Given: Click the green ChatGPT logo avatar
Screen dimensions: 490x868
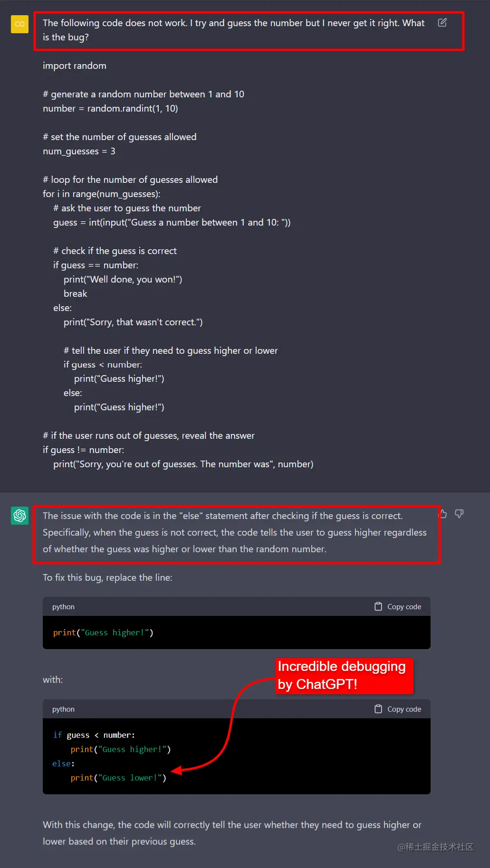Looking at the screenshot, I should (19, 516).
